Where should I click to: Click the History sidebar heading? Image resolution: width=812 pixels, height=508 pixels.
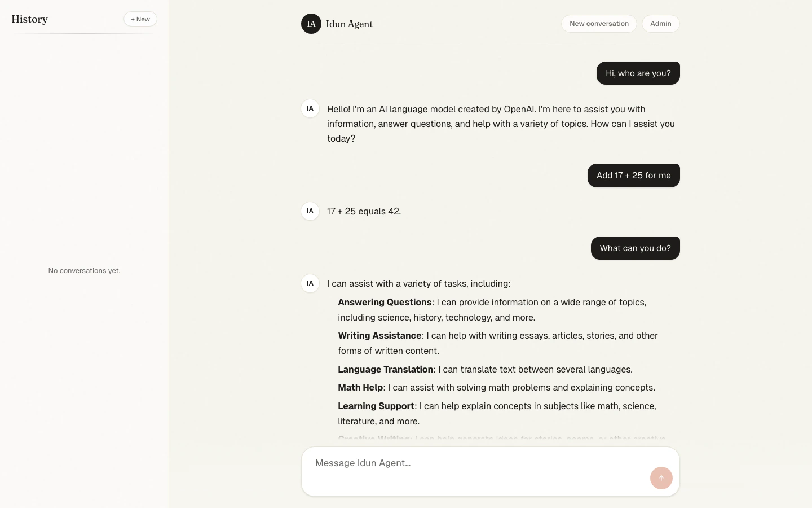coord(30,19)
